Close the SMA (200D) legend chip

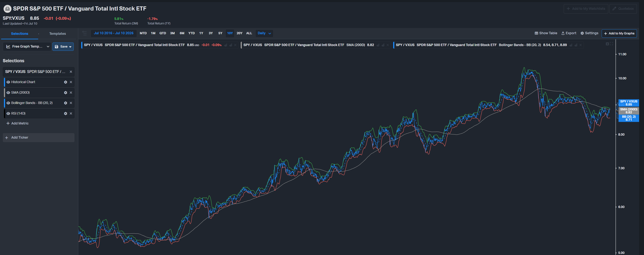[388, 45]
